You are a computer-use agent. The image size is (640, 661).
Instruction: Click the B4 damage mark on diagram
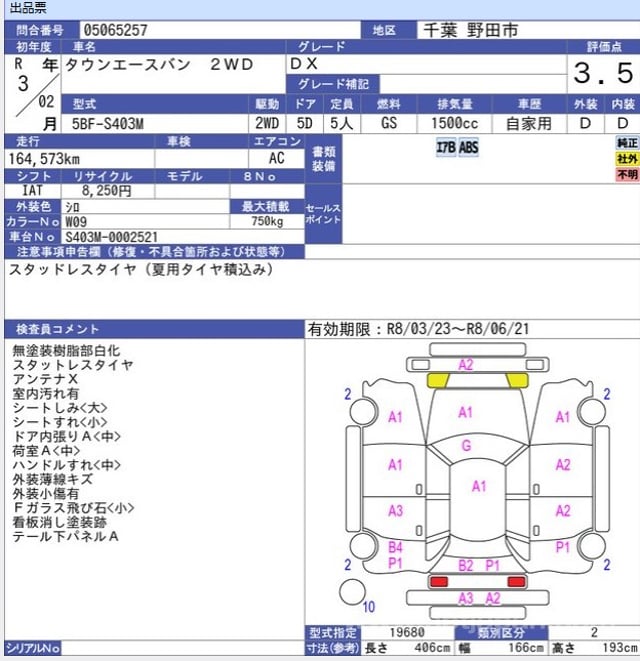point(395,547)
